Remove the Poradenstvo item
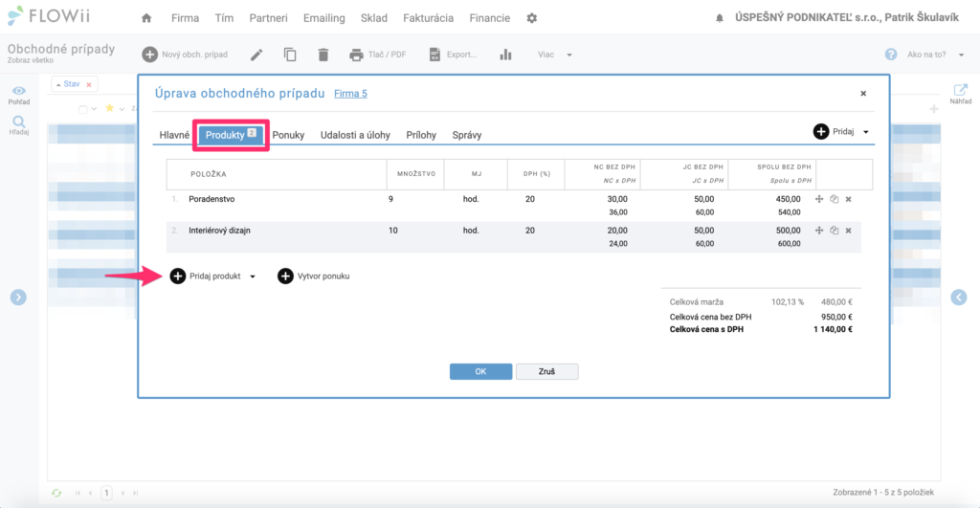 point(848,199)
